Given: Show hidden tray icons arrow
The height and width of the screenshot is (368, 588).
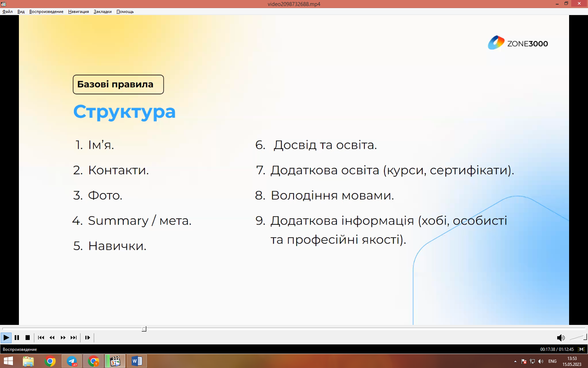Looking at the screenshot, I should coord(515,361).
